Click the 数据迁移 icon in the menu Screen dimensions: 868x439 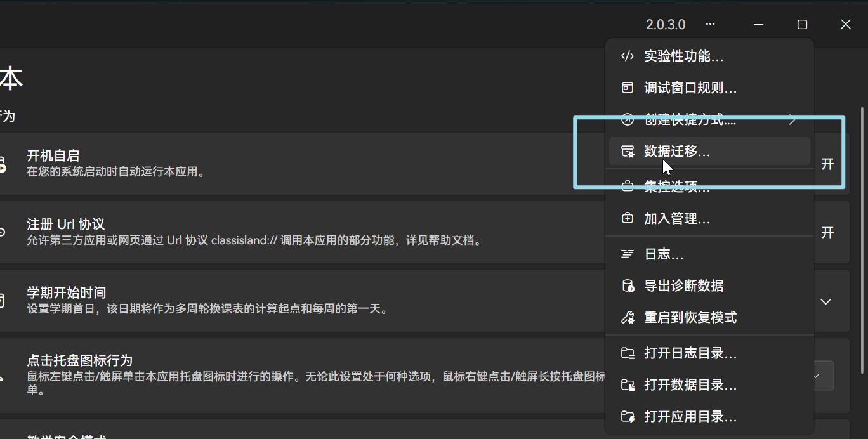pos(627,151)
